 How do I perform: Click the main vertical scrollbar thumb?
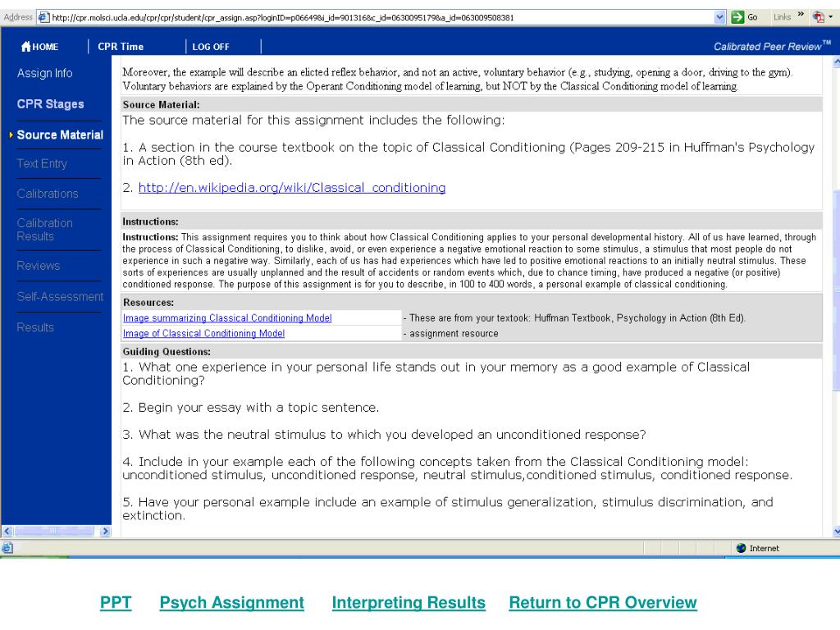click(836, 291)
